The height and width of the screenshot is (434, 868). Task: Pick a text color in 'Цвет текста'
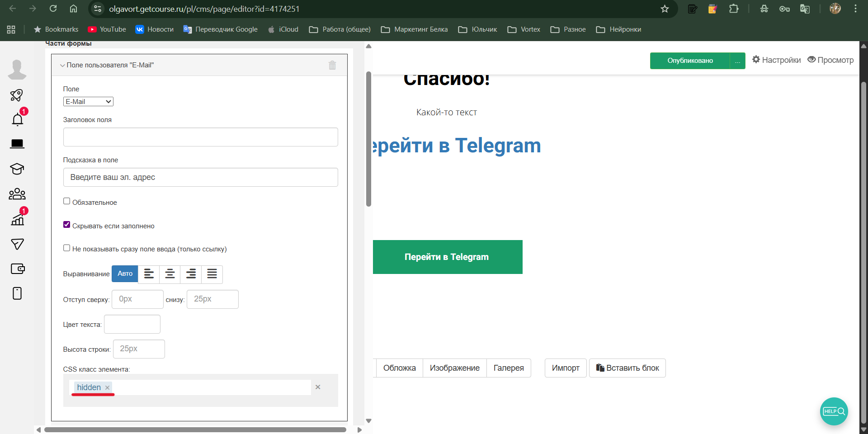coord(132,324)
